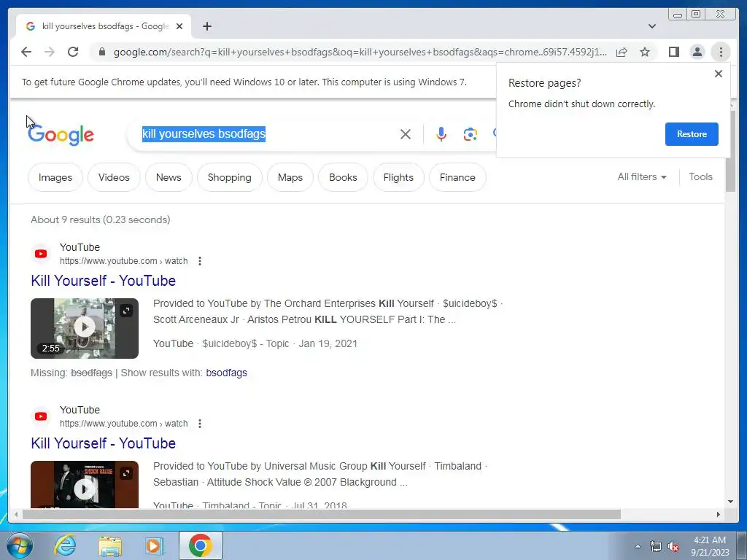Reload the current page
Viewport: 747px width, 560px height.
pos(73,52)
